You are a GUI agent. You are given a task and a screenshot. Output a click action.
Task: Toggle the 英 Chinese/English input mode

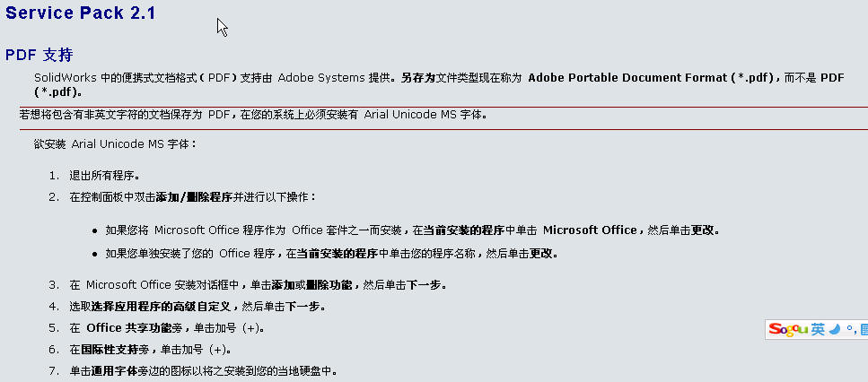818,330
